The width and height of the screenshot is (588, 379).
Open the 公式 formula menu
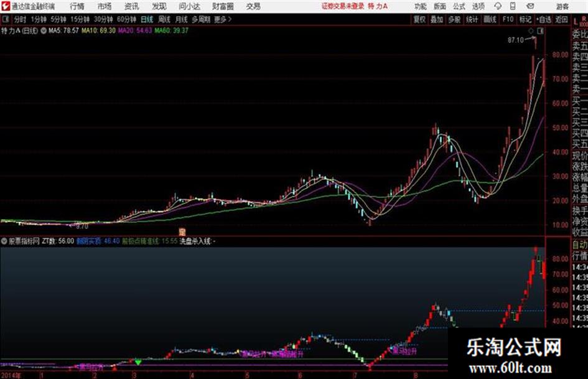pos(459,6)
